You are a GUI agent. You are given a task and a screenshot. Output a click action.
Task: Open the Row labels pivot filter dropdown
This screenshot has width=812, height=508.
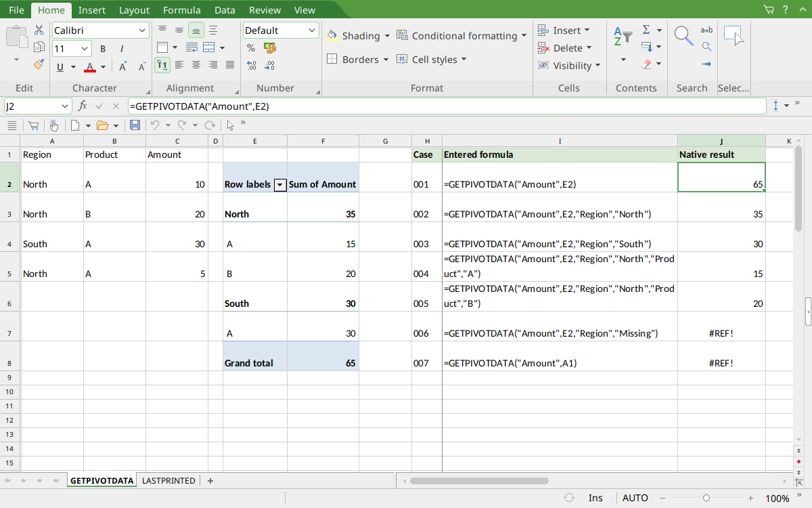pos(279,185)
